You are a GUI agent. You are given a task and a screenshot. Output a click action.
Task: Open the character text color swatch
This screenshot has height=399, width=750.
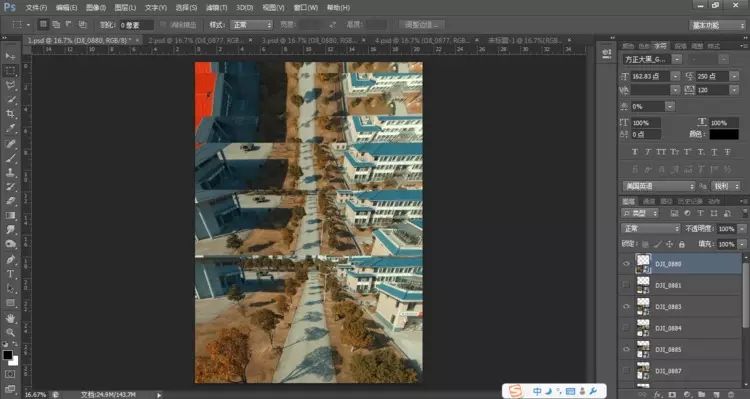(x=724, y=134)
